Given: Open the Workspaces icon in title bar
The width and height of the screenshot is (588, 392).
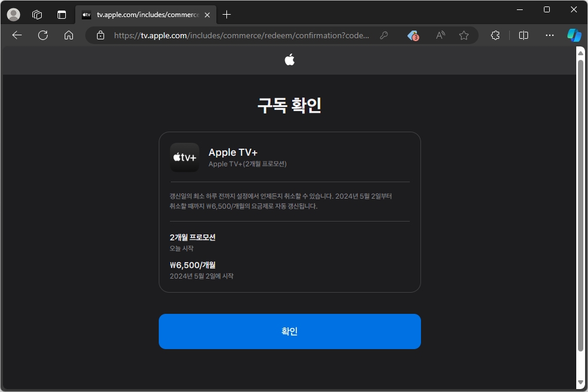Looking at the screenshot, I should click(37, 15).
